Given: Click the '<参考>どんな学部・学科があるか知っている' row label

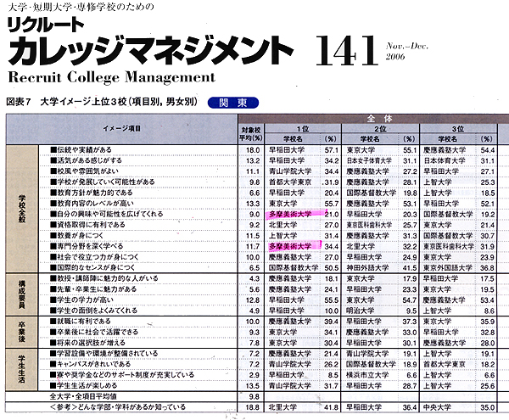Looking at the screenshot, I should (x=118, y=407).
